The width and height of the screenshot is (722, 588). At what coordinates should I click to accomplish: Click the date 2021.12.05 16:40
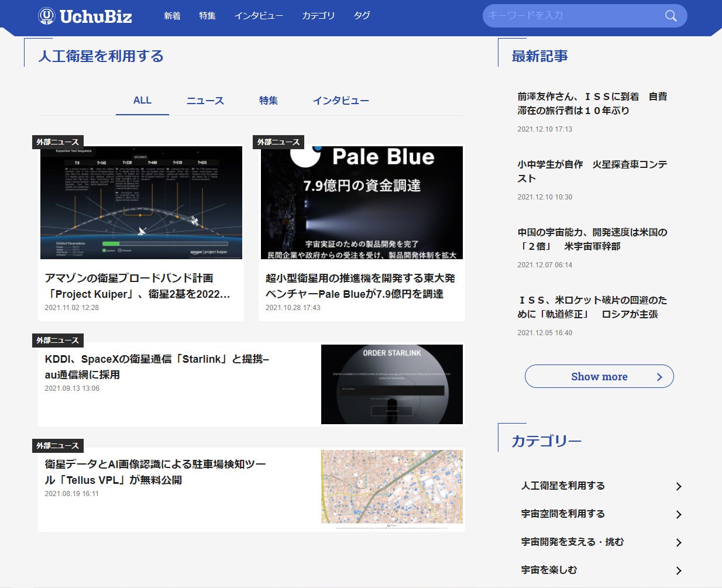545,333
